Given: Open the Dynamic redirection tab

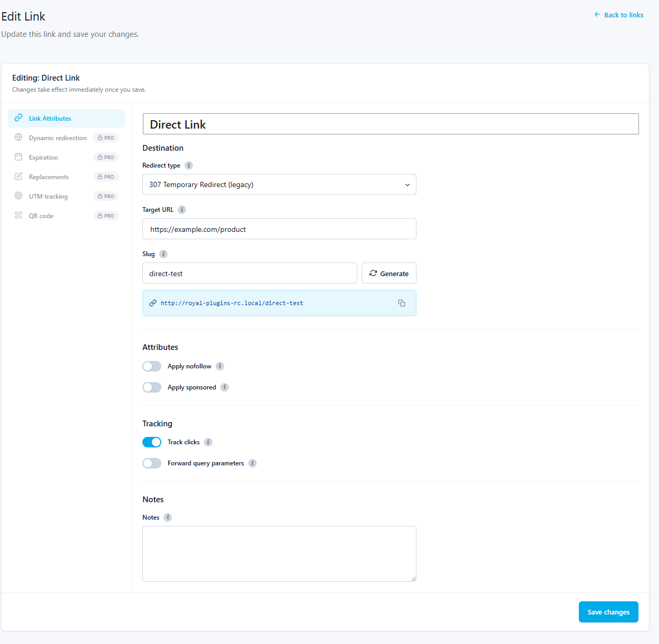Looking at the screenshot, I should pos(66,138).
